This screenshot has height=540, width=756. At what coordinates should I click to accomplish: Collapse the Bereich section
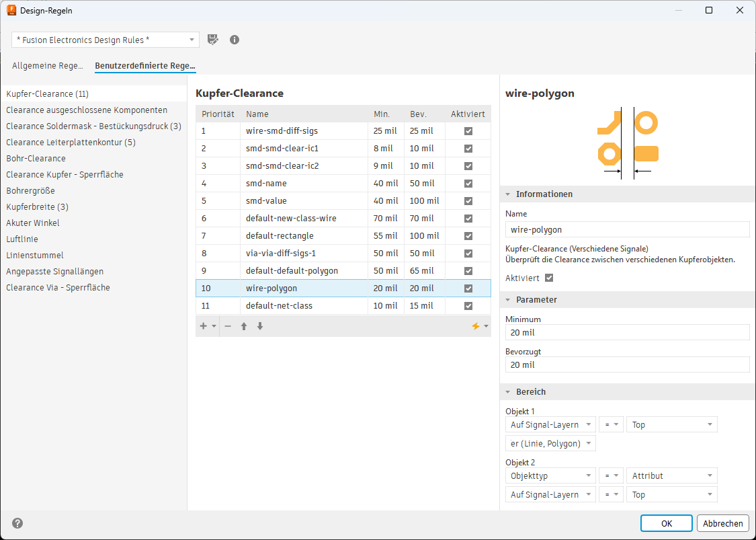508,392
